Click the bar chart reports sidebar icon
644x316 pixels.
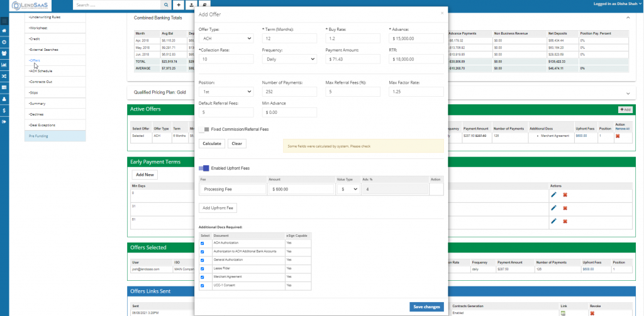tap(4, 64)
